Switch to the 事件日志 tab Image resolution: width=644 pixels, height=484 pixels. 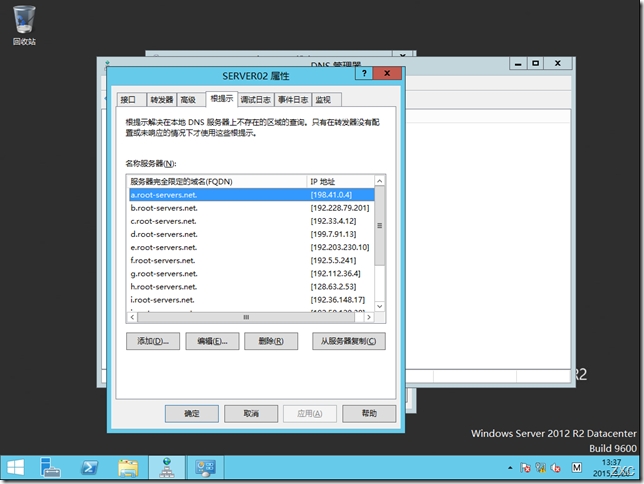[x=293, y=100]
